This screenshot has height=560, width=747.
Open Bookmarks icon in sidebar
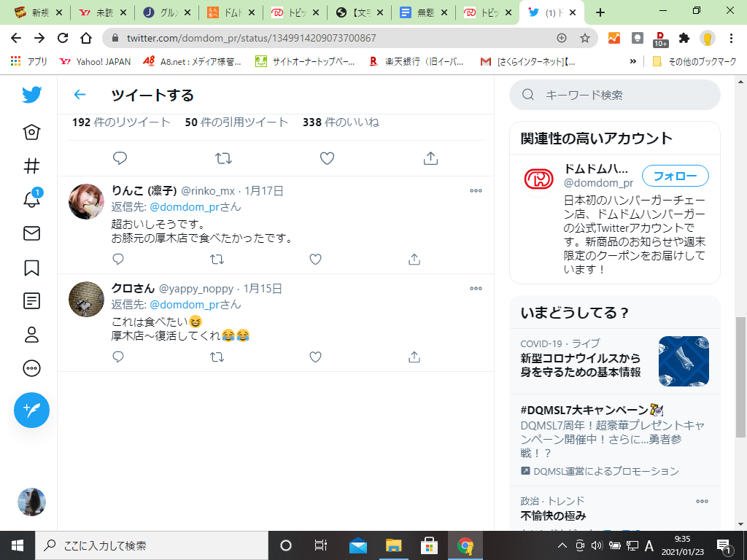tap(32, 268)
